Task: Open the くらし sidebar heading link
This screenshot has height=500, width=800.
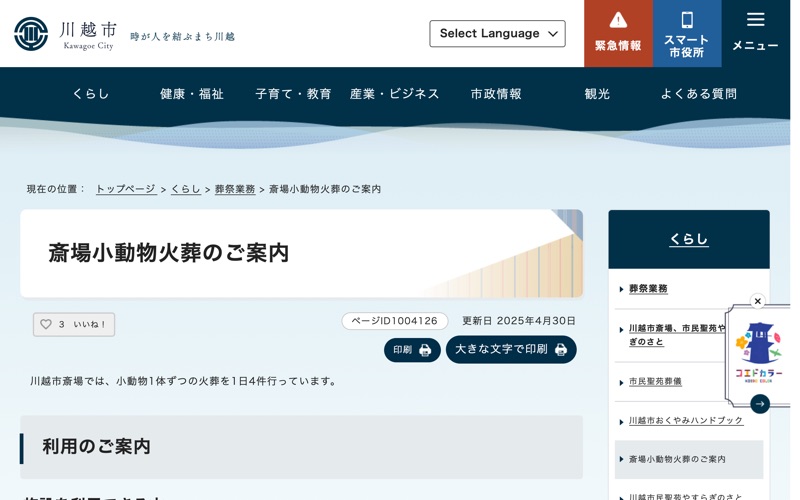Action: point(689,239)
